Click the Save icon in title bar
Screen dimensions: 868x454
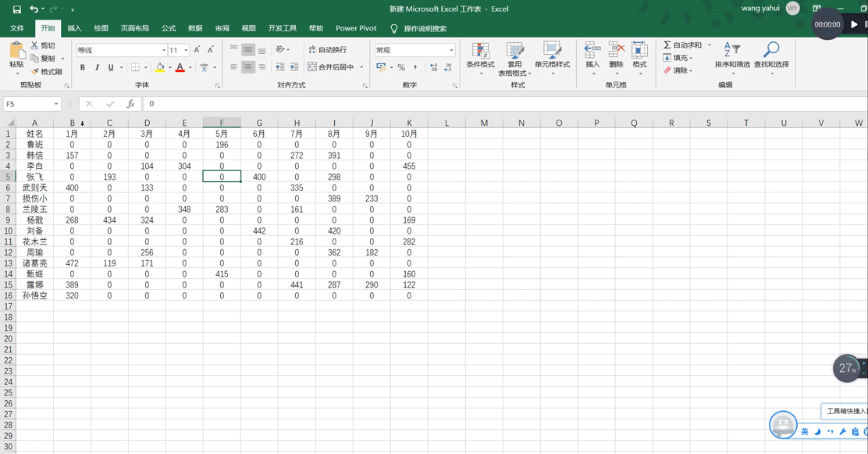click(x=17, y=9)
